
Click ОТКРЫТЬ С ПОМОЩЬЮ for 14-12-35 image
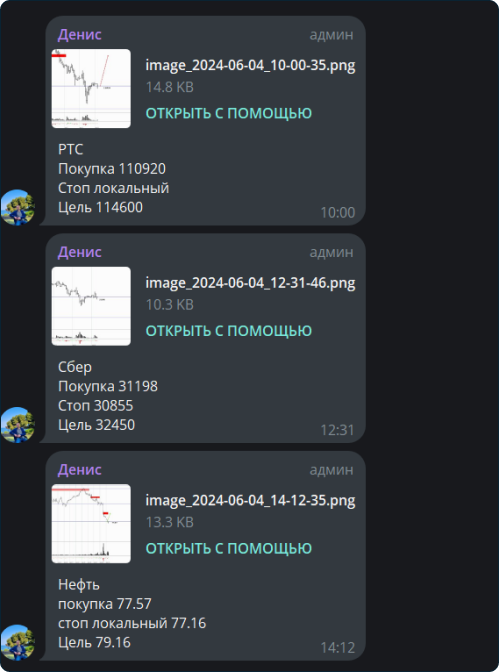[x=228, y=549]
